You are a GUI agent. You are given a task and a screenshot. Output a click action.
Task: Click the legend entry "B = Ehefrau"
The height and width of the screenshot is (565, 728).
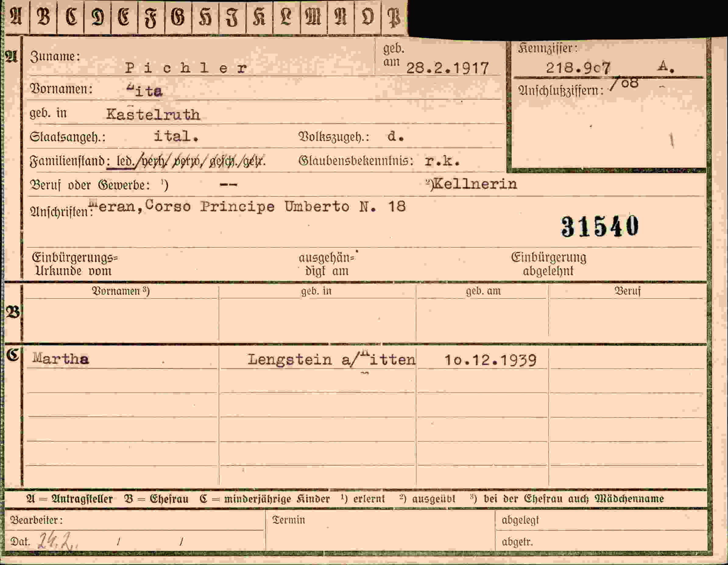(156, 499)
